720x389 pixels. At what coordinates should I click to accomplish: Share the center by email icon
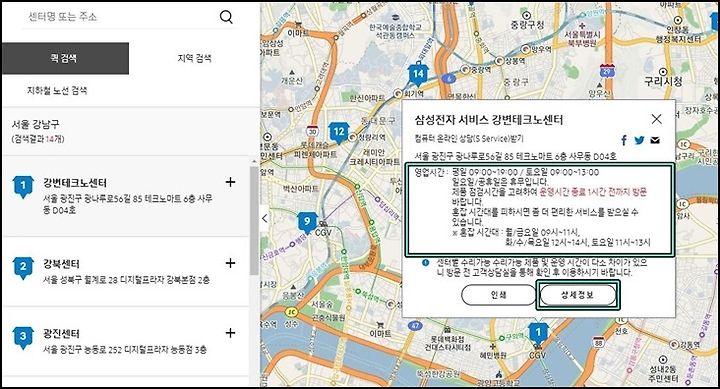coord(655,140)
